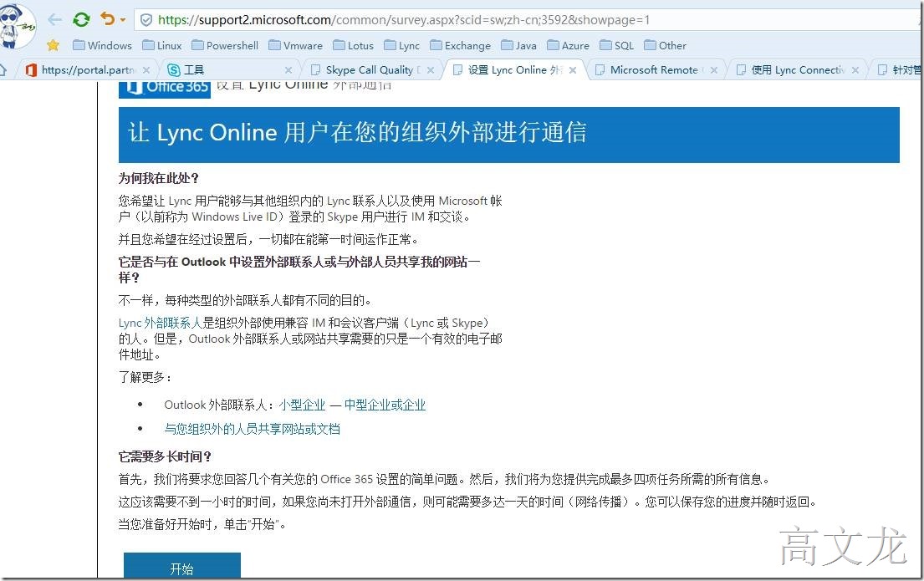
Task: Open the Exchange bookmark folder
Action: point(460,45)
